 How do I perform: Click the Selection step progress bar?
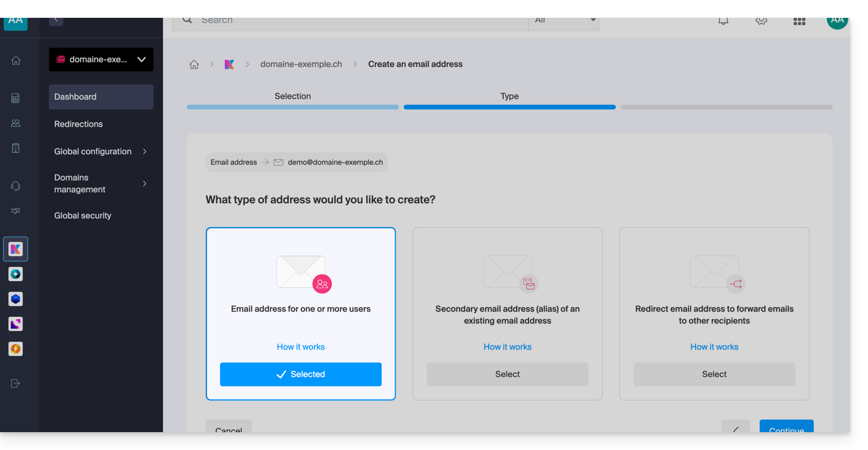293,107
